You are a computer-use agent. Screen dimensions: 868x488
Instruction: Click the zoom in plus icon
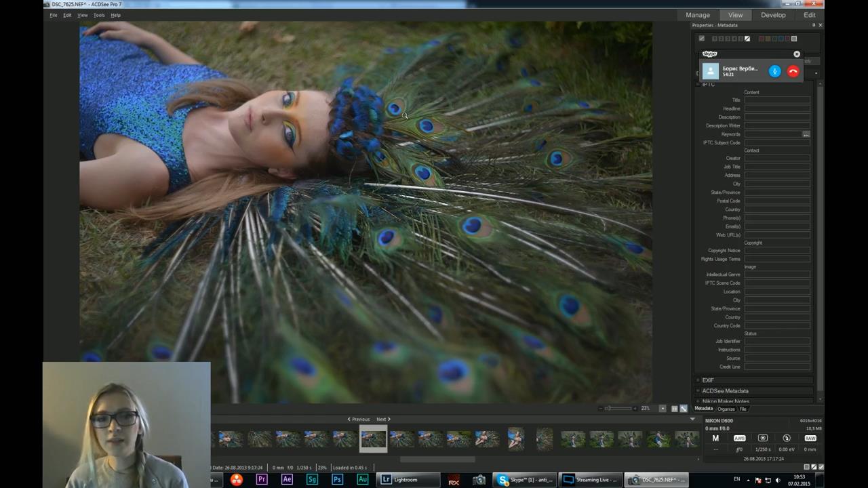tap(635, 409)
